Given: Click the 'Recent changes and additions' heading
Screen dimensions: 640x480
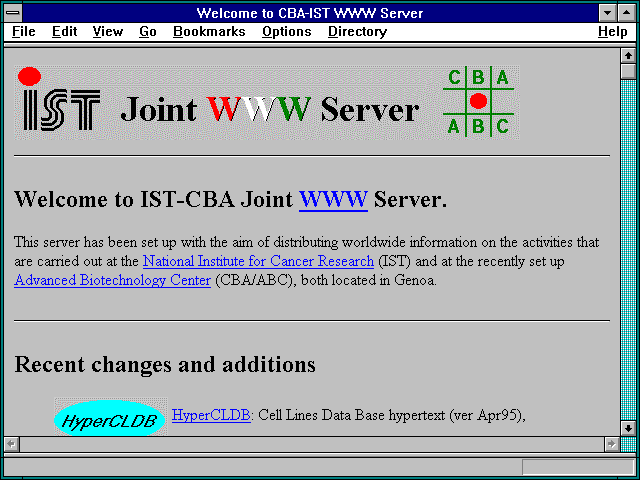Looking at the screenshot, I should click(165, 364).
